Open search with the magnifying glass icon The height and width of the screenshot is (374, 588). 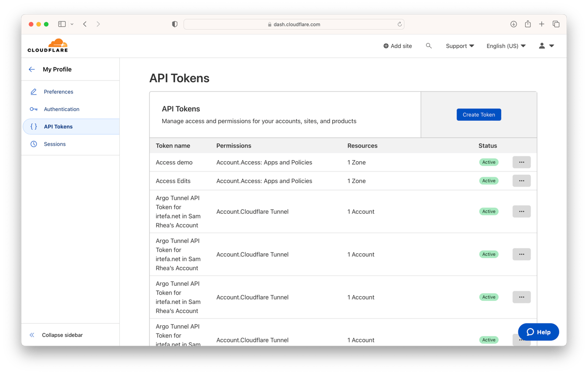coord(429,45)
